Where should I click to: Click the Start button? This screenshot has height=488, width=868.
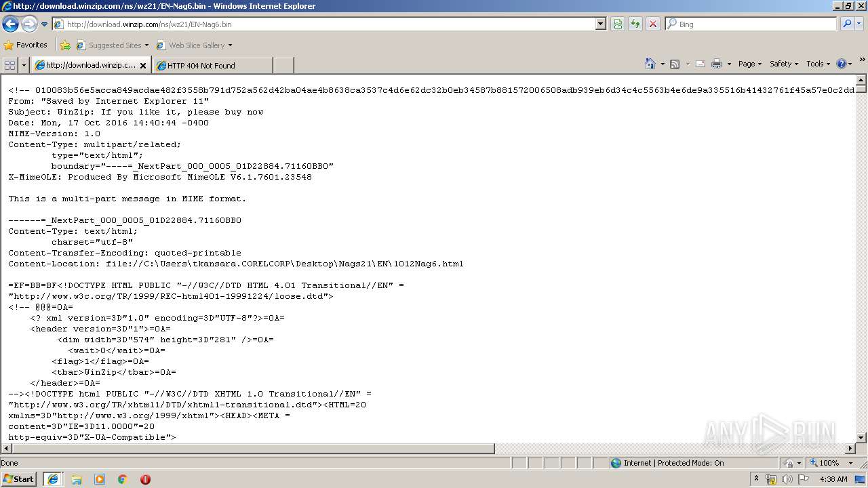click(x=19, y=479)
